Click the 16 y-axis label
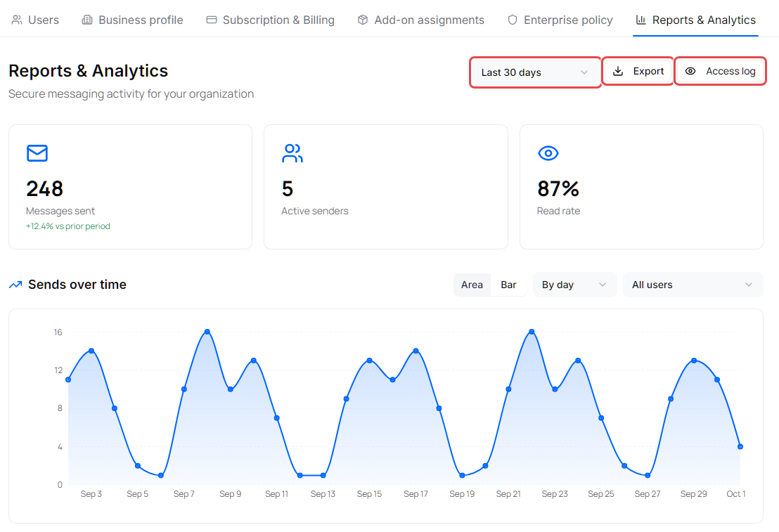Image resolution: width=779 pixels, height=532 pixels. click(x=58, y=332)
